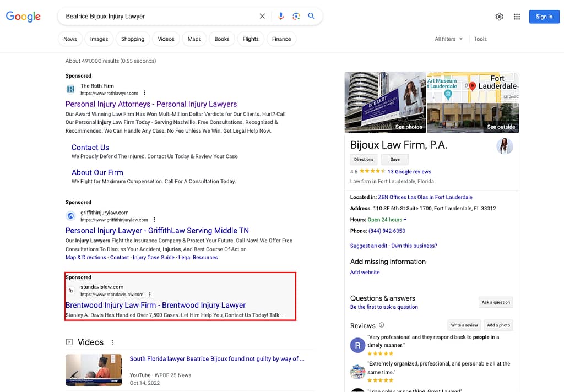The image size is (564, 392).
Task: Click the griffithinjurylaw.com globe favicon
Action: click(71, 216)
